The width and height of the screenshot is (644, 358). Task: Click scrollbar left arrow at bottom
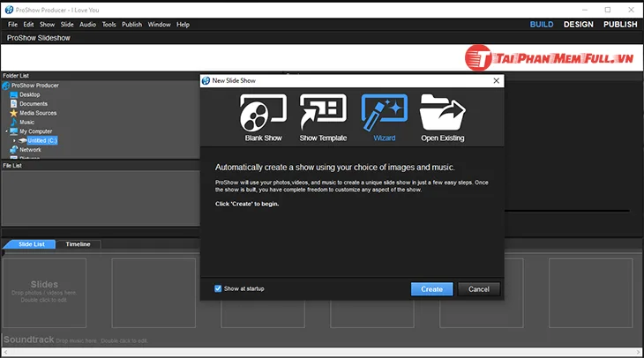[5, 352]
